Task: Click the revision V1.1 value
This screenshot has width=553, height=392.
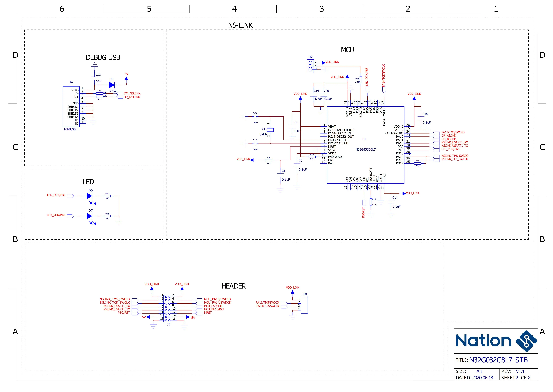Action: (x=520, y=371)
